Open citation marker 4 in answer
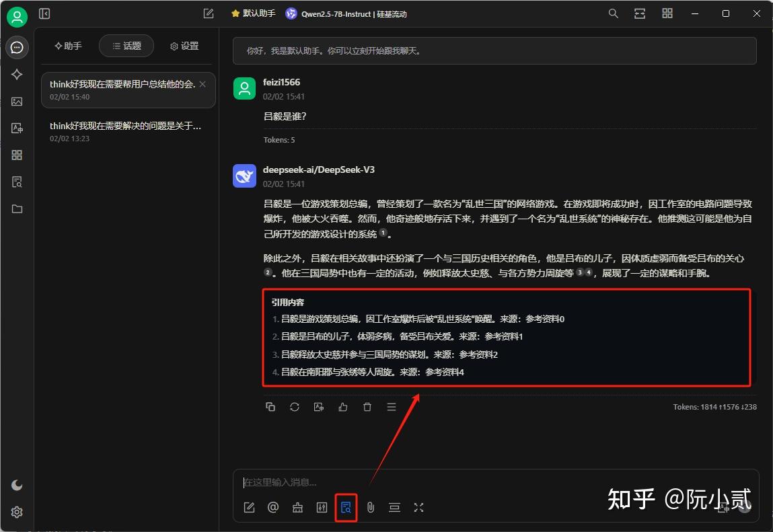Viewport: 773px width, 532px height. pos(589,272)
